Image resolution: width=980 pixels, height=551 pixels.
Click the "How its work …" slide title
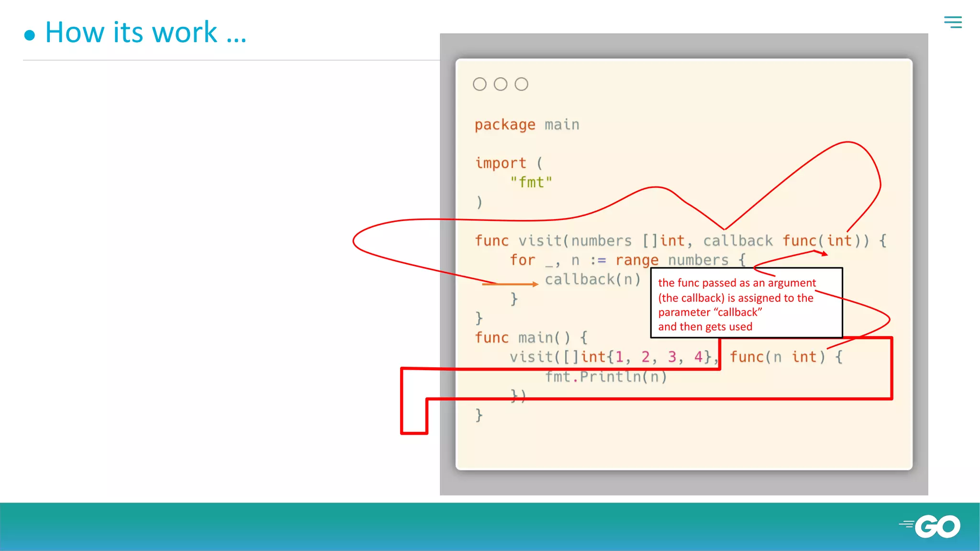(145, 33)
